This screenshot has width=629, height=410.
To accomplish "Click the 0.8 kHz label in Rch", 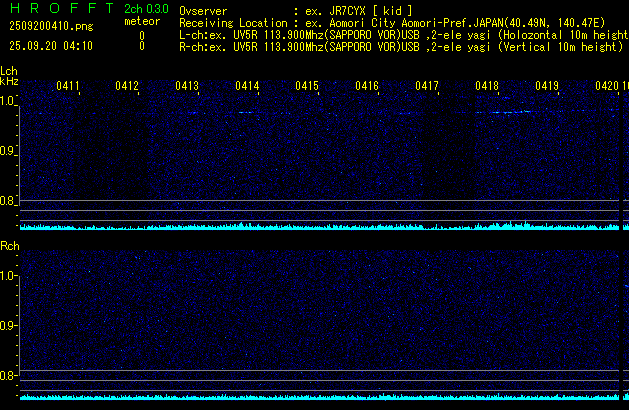I will [8, 375].
